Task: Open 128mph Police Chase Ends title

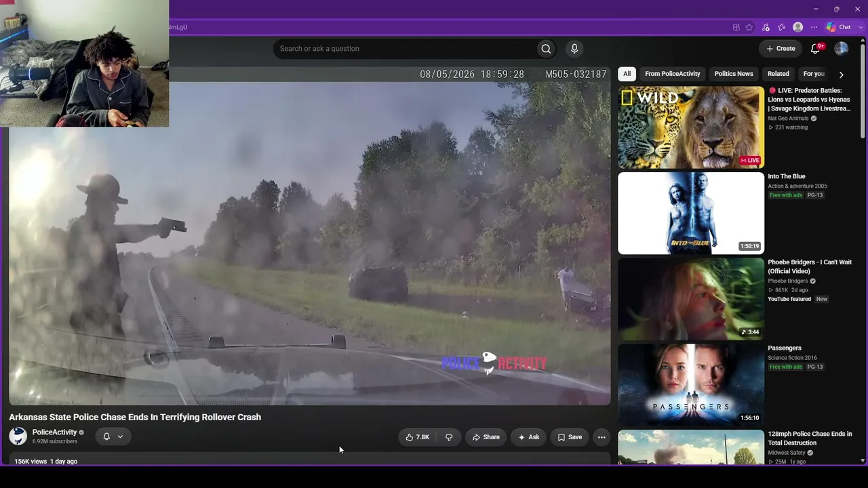Action: point(810,439)
